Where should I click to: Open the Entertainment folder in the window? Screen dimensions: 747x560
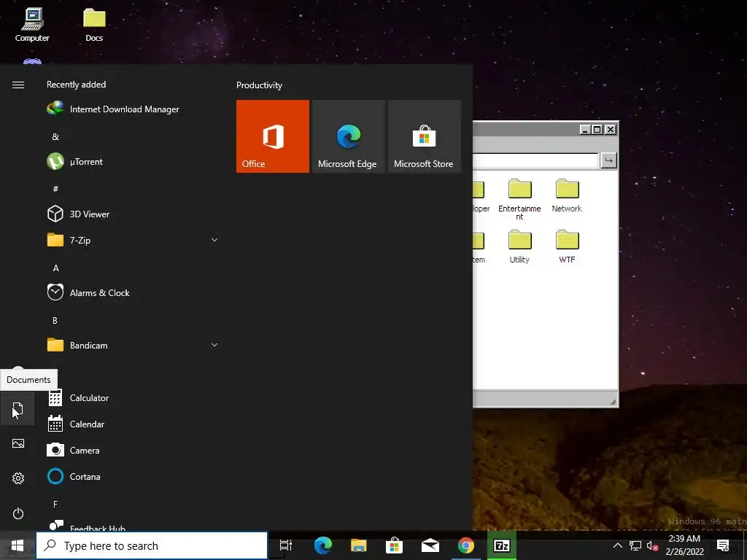tap(519, 200)
